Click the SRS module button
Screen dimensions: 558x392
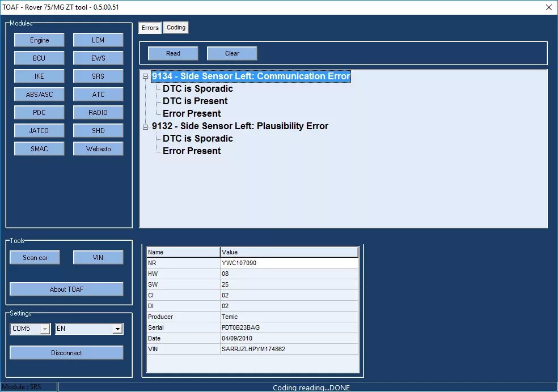tap(98, 76)
